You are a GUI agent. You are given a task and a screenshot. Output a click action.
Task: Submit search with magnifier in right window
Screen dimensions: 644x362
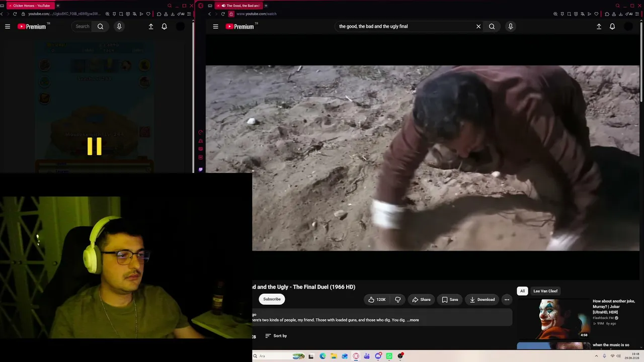point(492,27)
